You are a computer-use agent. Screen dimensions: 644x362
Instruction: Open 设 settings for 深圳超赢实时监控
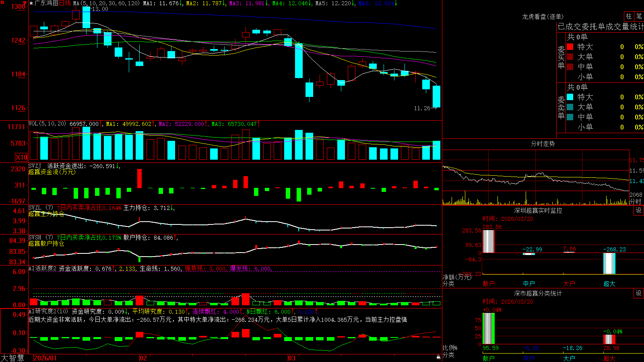(x=639, y=210)
